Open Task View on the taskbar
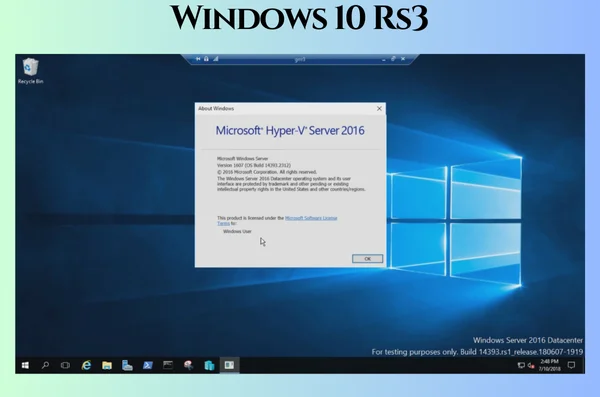600x397 pixels. pos(65,365)
